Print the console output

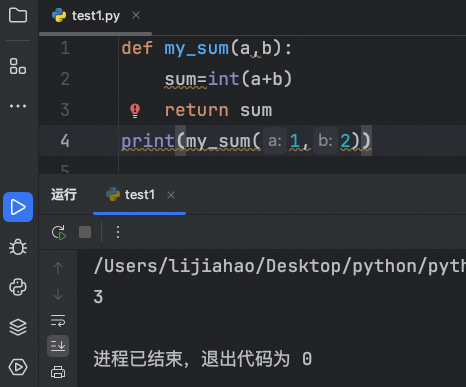[x=58, y=372]
